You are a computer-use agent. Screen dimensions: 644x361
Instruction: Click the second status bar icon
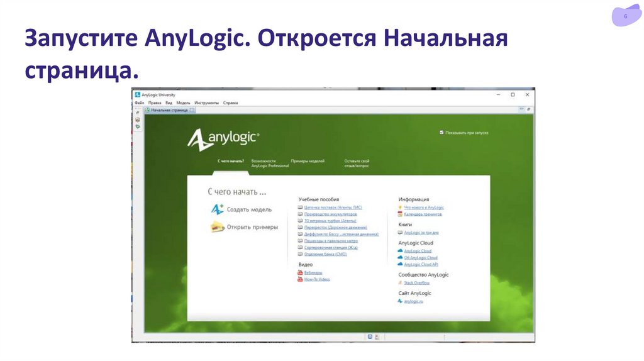tap(377, 336)
